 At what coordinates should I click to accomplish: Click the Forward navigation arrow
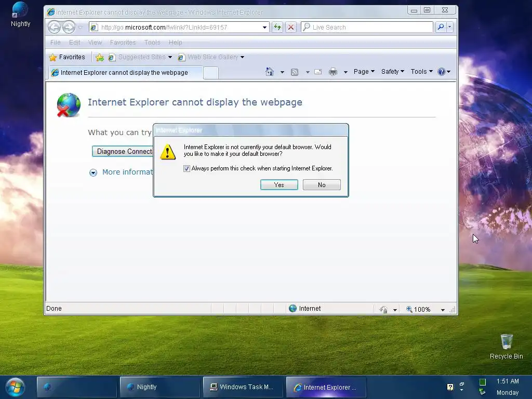(69, 27)
